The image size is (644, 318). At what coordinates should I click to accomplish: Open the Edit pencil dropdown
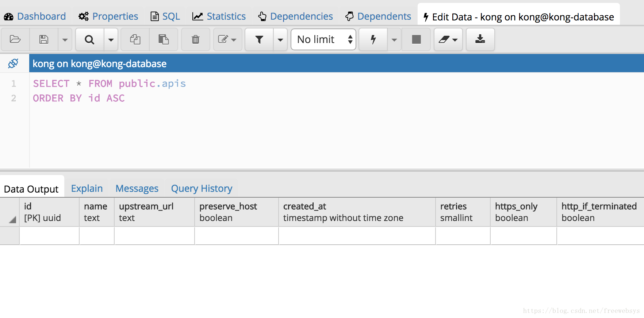click(227, 39)
